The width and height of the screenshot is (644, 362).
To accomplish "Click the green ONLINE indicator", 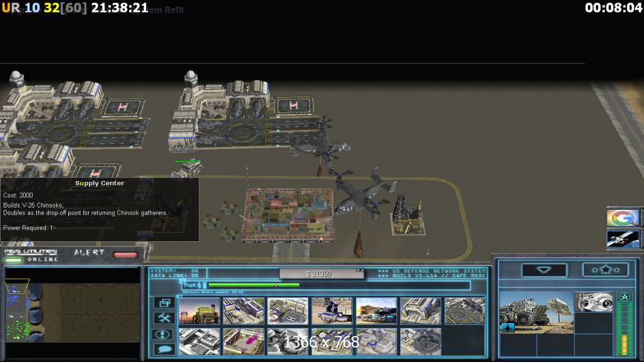I will point(13,260).
